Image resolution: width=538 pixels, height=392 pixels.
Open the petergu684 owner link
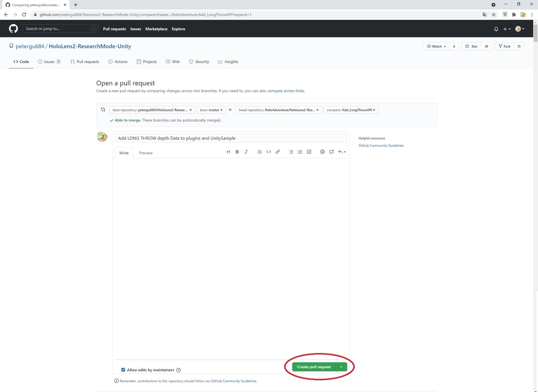pos(30,46)
